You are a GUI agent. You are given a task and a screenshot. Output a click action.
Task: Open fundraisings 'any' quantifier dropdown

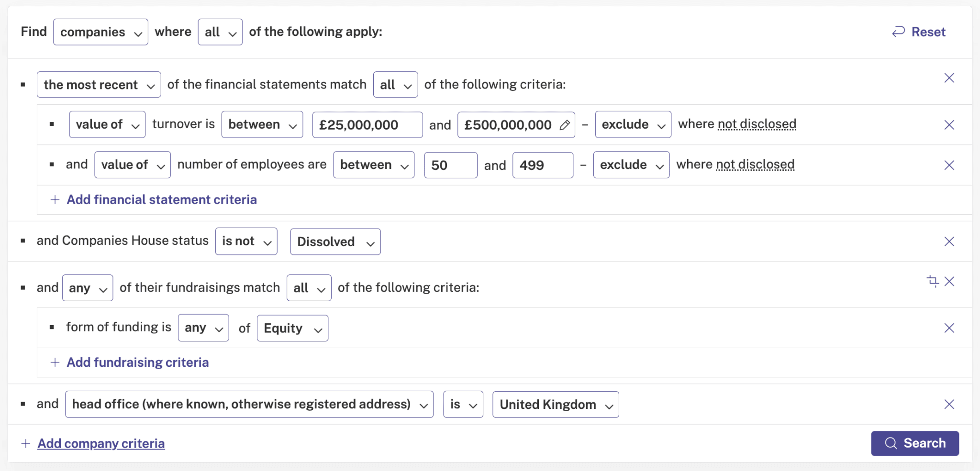[88, 288]
